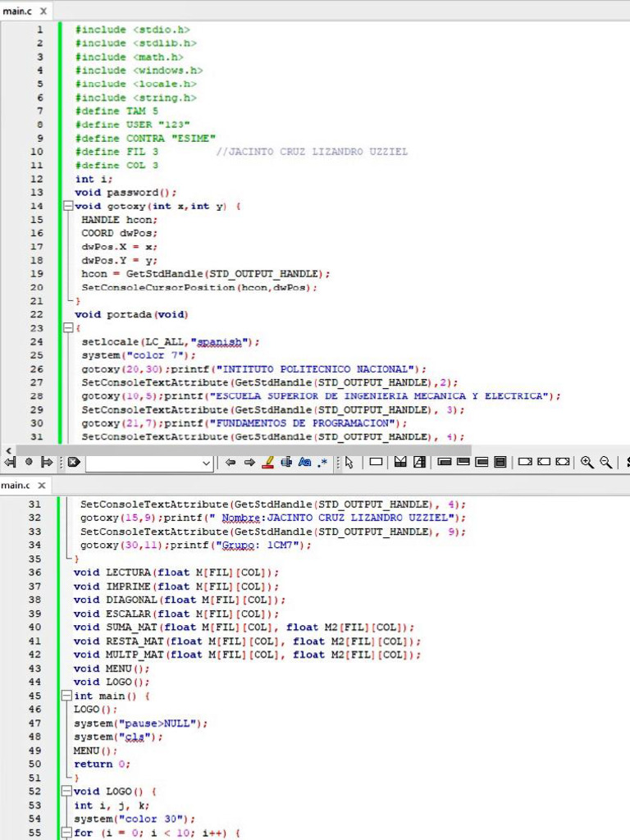Screen dimensions: 630x840
Task: Click the clear search icon beside the search box
Action: 73,463
